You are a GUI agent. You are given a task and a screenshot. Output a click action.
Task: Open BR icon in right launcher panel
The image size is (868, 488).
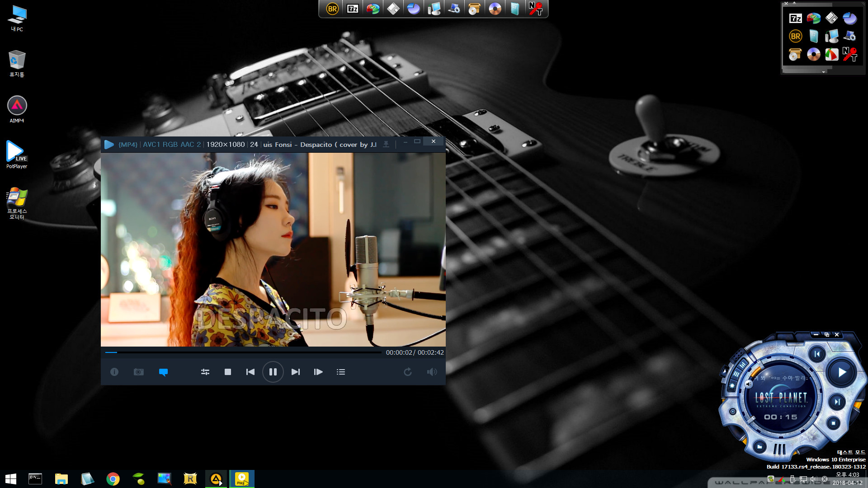click(x=796, y=36)
